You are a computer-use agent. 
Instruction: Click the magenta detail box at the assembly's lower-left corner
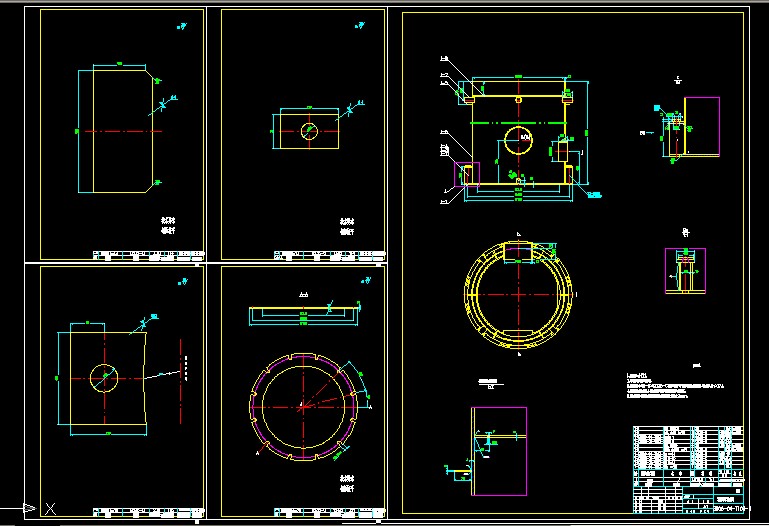click(x=467, y=172)
